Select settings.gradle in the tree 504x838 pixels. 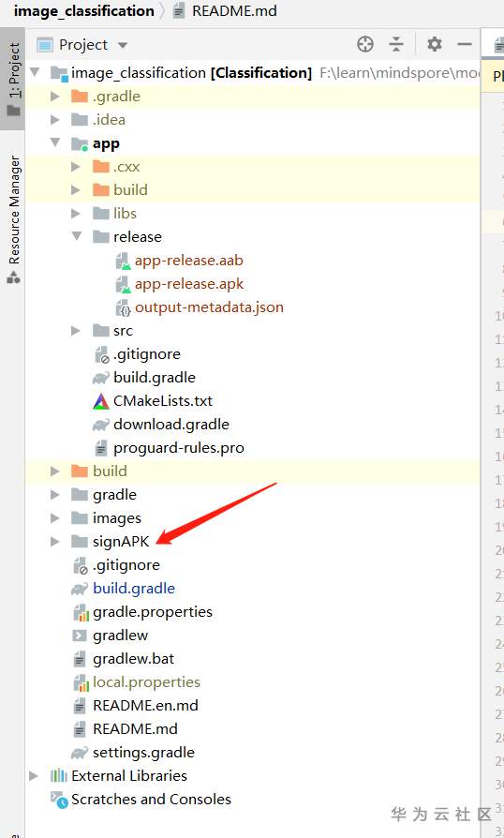point(143,753)
